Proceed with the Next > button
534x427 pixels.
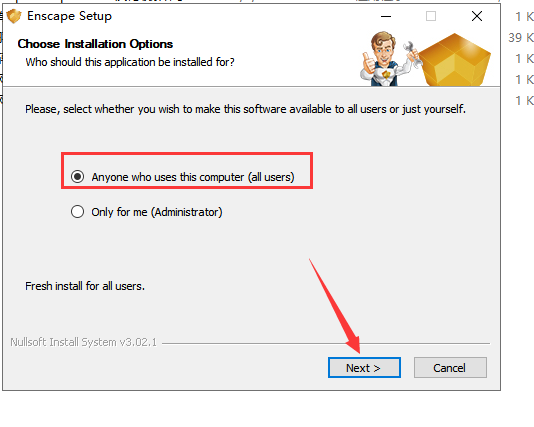[364, 367]
